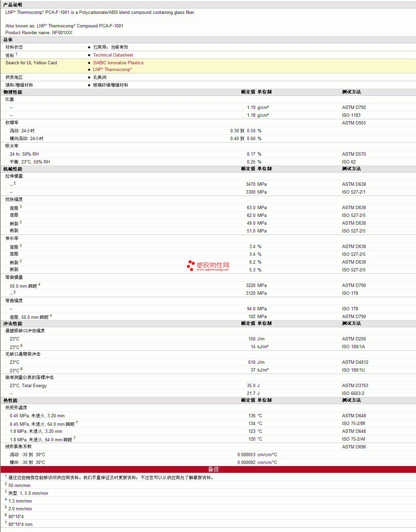Click the ASTM D792 test method cell
The image size is (416, 532).
click(x=354, y=107)
